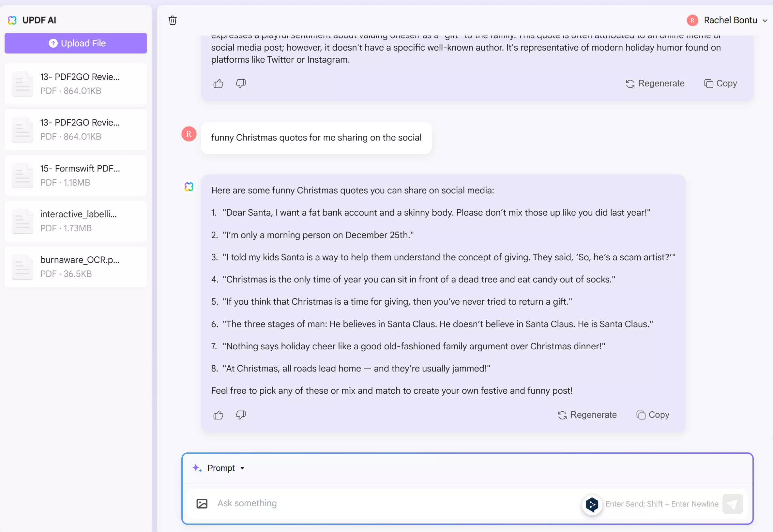This screenshot has height=532, width=773.
Task: Click the image attachment icon in input bar
Action: (x=202, y=503)
